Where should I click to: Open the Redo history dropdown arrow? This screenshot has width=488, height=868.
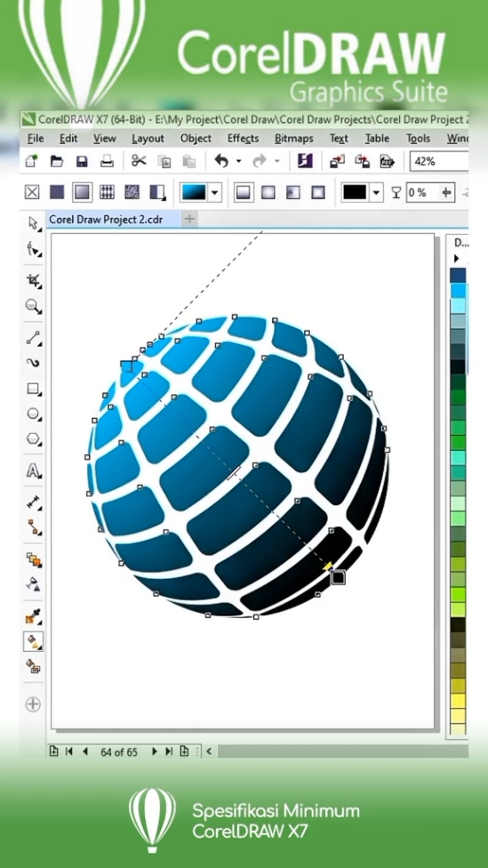point(276,162)
